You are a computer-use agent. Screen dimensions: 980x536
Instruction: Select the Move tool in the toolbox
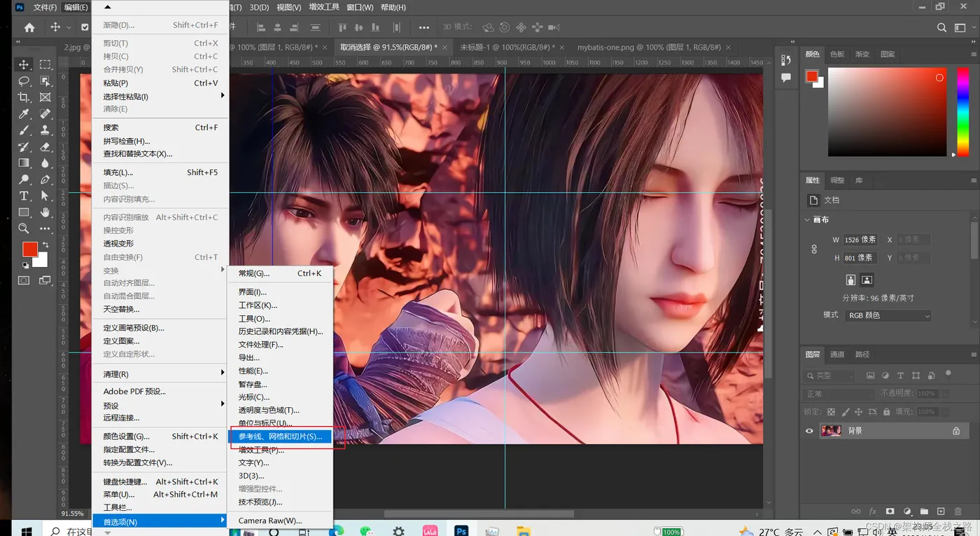(24, 64)
